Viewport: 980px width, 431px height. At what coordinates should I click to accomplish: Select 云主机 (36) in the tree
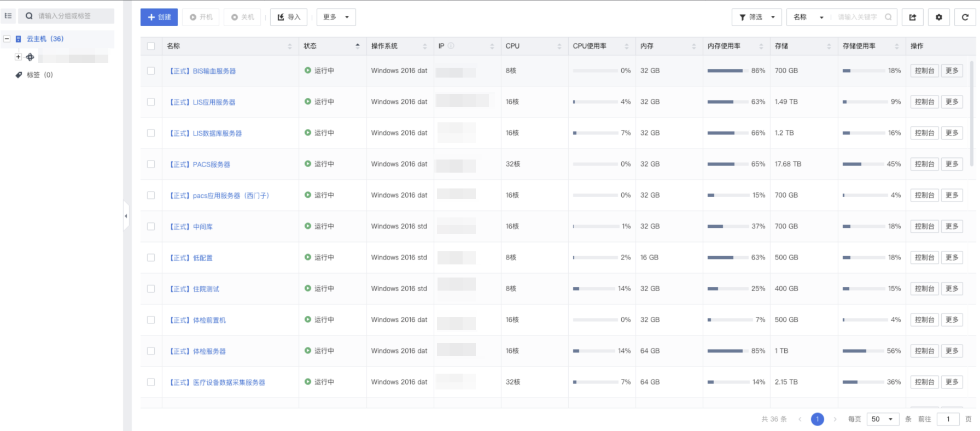(45, 39)
